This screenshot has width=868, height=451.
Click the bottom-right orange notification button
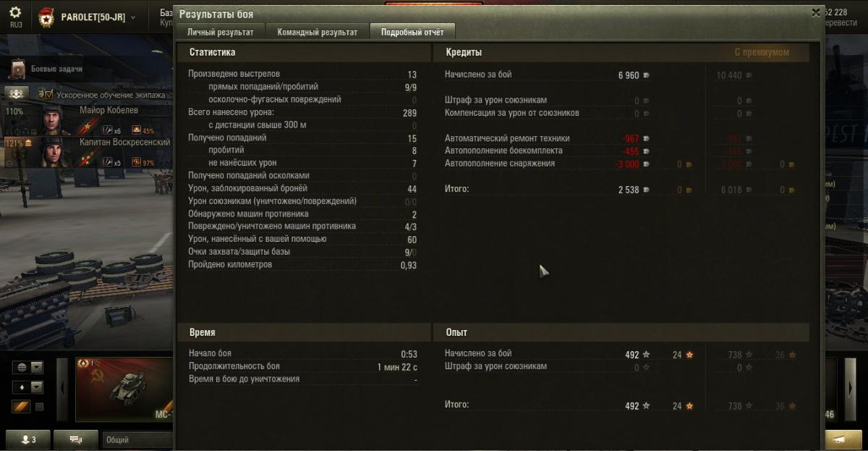(x=843, y=439)
